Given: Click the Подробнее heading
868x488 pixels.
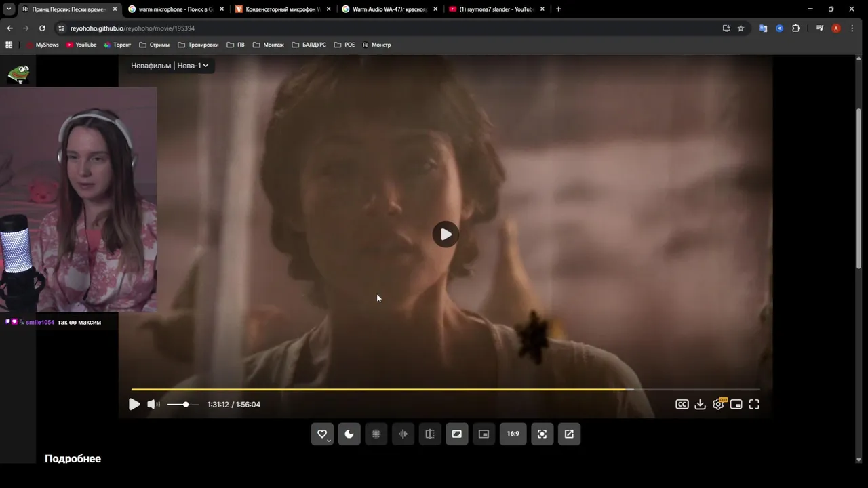Looking at the screenshot, I should [73, 459].
